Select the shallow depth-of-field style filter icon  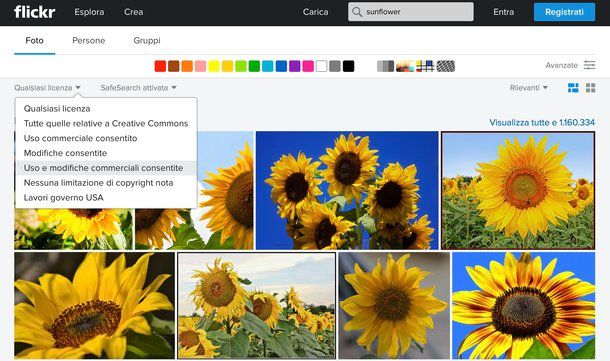coord(405,66)
